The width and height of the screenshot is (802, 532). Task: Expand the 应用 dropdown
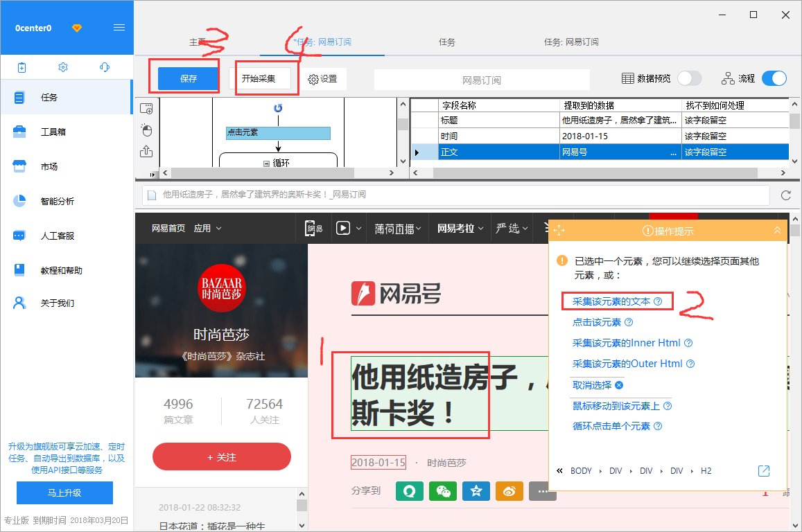(208, 229)
